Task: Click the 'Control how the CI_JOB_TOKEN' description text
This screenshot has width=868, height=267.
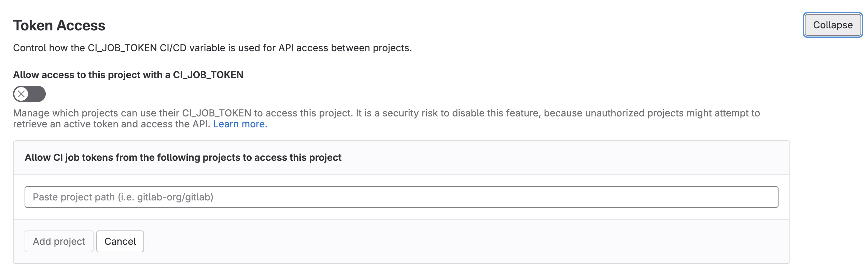Action: (x=212, y=48)
